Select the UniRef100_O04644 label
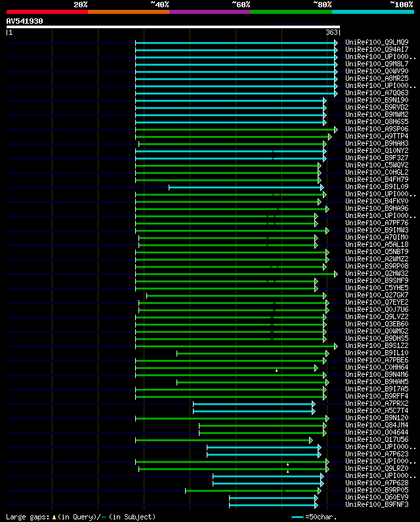The width and height of the screenshot is (420, 522). (377, 432)
